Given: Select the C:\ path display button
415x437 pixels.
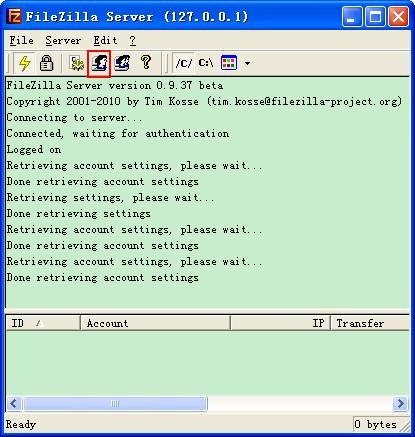Looking at the screenshot, I should (x=206, y=63).
